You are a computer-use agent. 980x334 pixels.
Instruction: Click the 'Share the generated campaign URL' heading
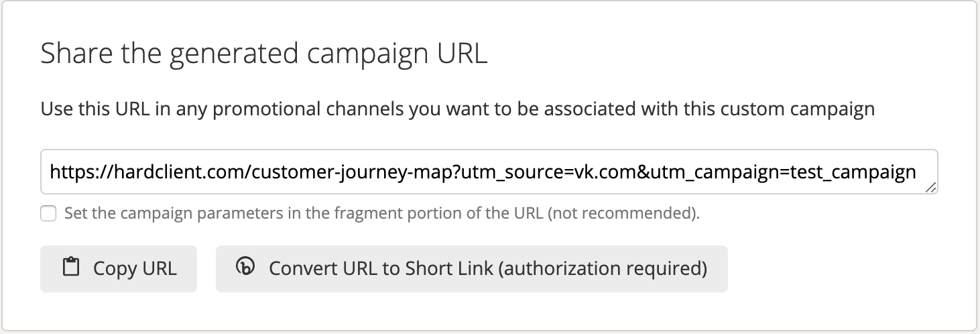(263, 54)
